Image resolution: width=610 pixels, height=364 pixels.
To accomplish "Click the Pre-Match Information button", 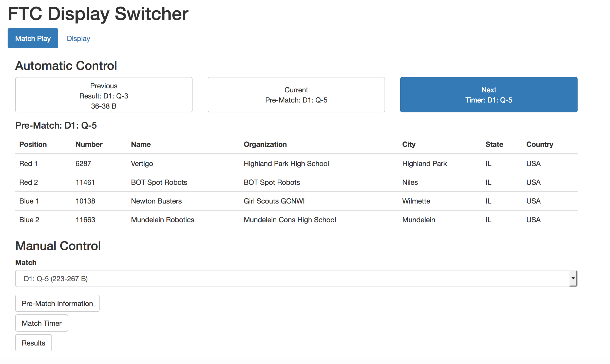I will [57, 303].
